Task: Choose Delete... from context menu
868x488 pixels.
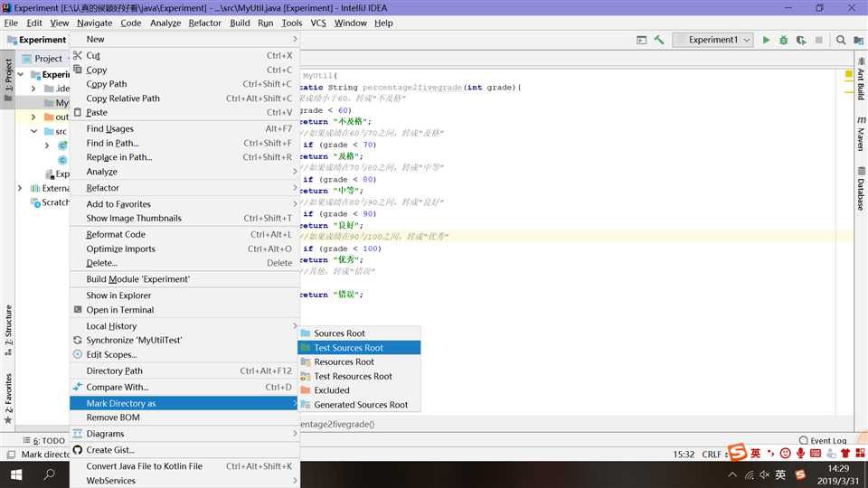Action: (x=184, y=263)
